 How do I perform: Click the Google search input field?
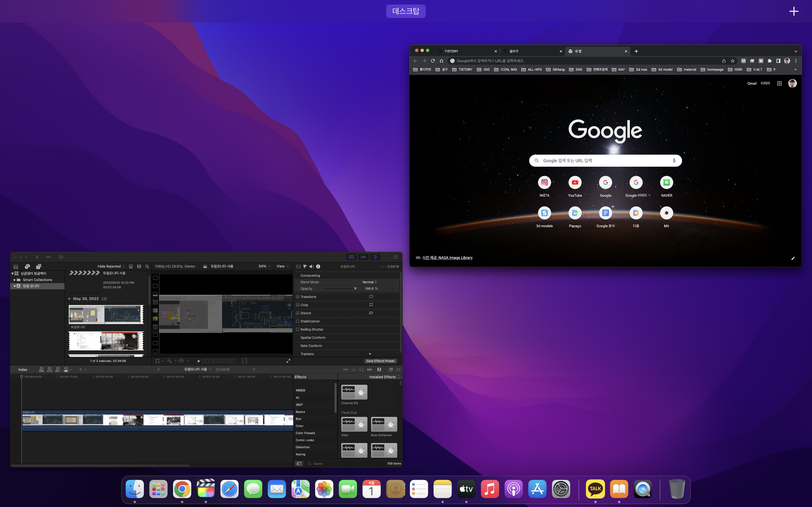tap(605, 161)
